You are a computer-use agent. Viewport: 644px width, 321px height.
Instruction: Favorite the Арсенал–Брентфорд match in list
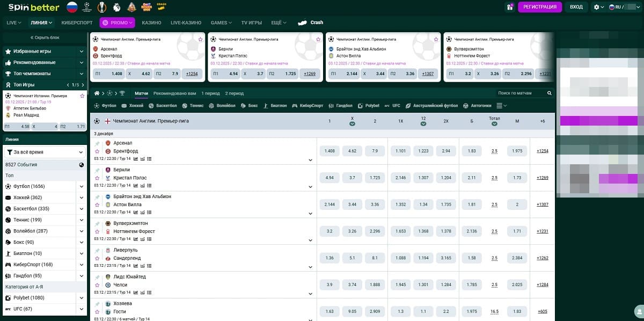coord(97,151)
